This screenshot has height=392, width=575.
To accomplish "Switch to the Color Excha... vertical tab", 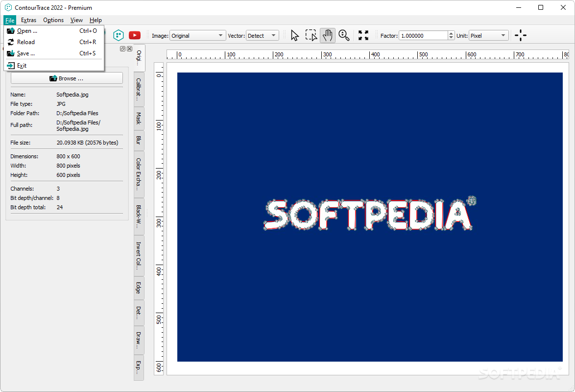I will click(x=139, y=174).
